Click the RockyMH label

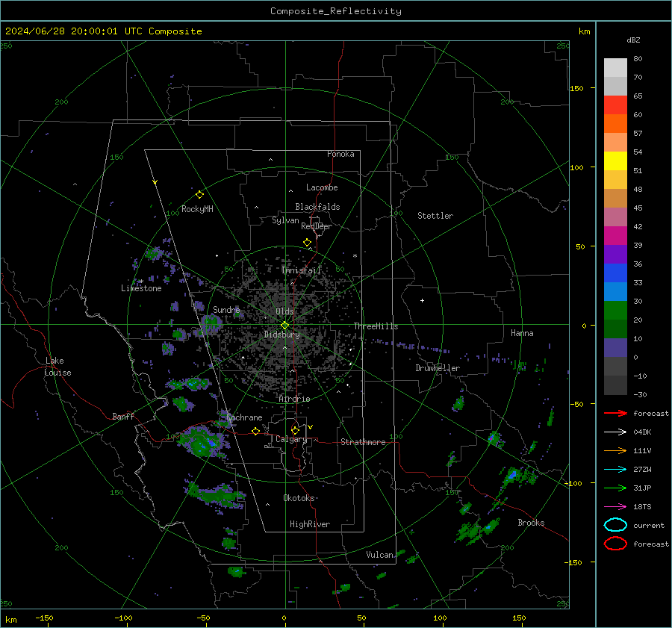click(197, 209)
